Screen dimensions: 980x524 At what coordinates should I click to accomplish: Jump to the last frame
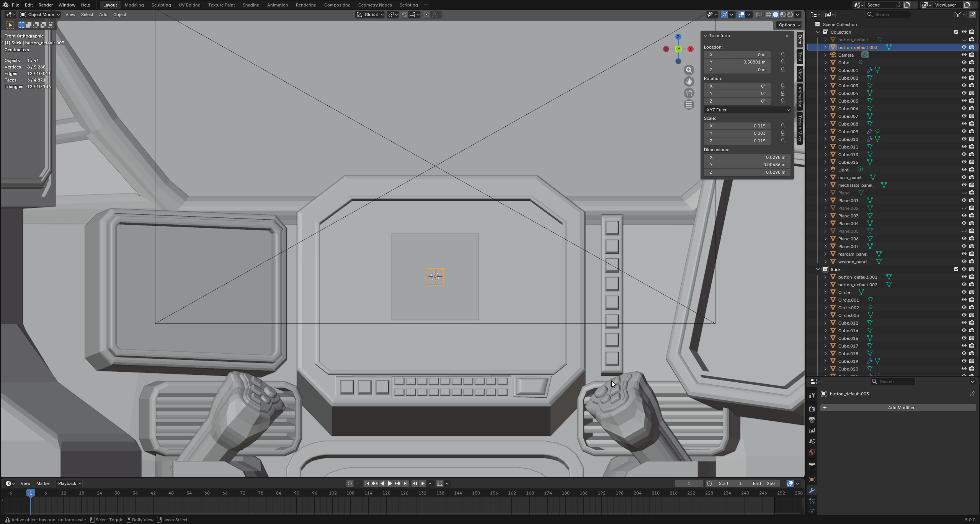[x=405, y=483]
